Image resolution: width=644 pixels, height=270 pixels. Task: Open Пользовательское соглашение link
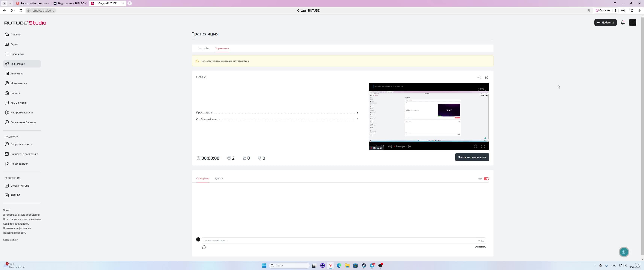pyautogui.click(x=22, y=219)
